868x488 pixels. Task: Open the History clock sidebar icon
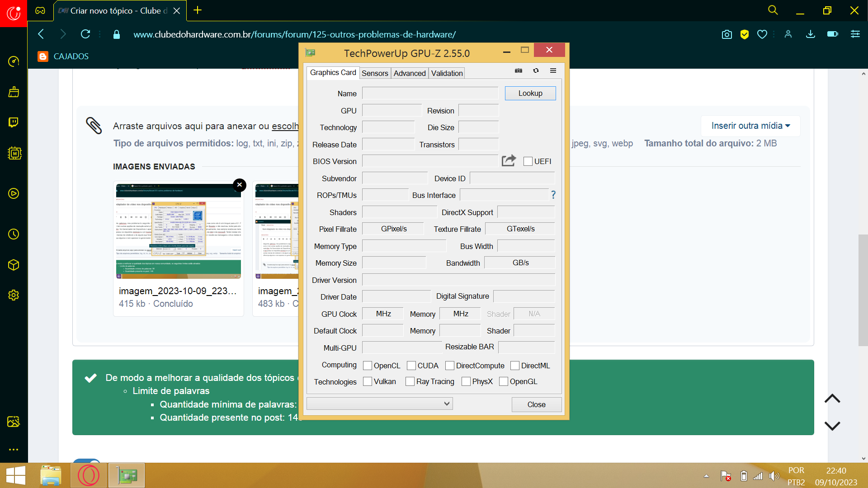coord(14,234)
